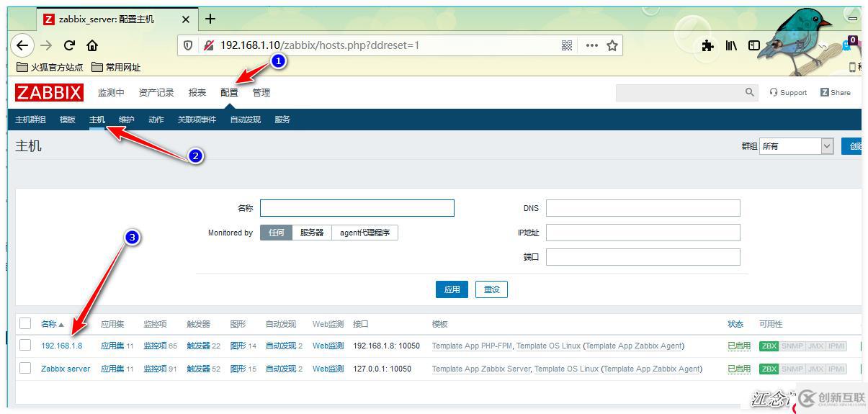Open 应用集 for host 192.168.1.8
Screen dimensions: 868x414
pyautogui.click(x=112, y=346)
